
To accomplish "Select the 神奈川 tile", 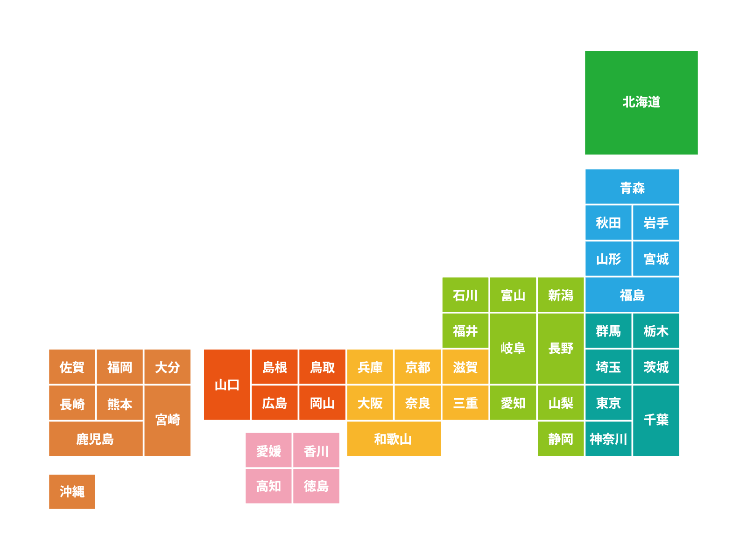I will coord(608,439).
